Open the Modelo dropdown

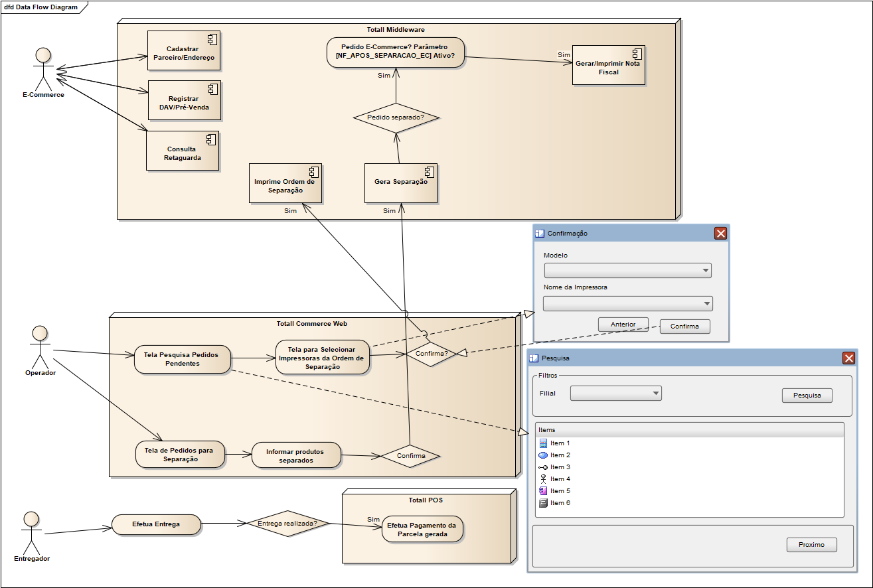click(x=628, y=271)
